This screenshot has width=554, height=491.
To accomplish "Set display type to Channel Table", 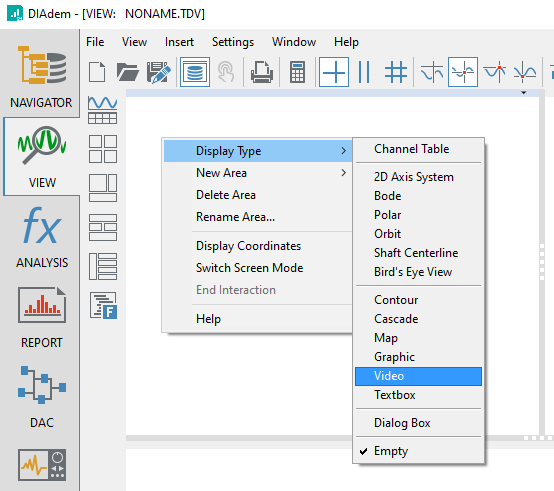I will coord(418,149).
